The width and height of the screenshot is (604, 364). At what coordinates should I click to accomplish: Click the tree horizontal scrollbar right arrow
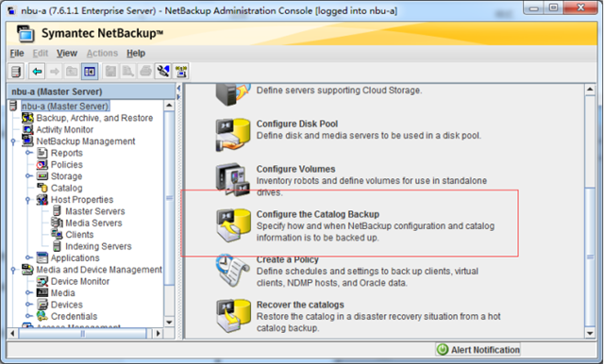(158, 333)
